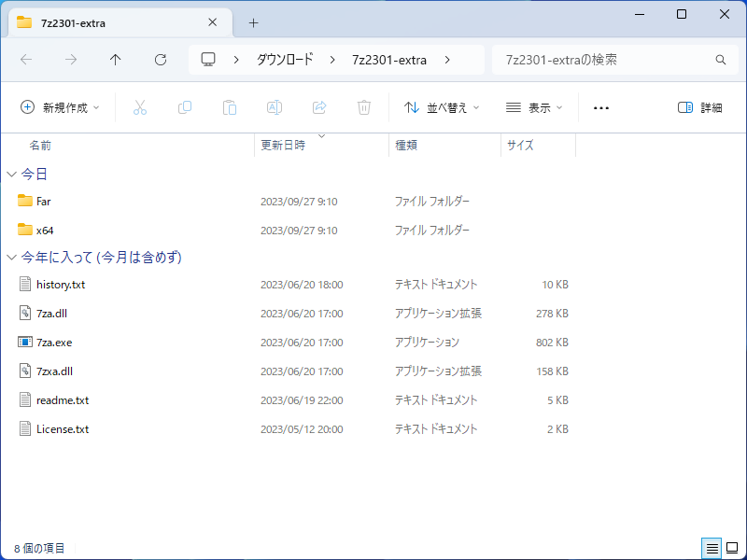The height and width of the screenshot is (560, 747).
Task: Click the Paste icon in the toolbar
Action: click(230, 107)
